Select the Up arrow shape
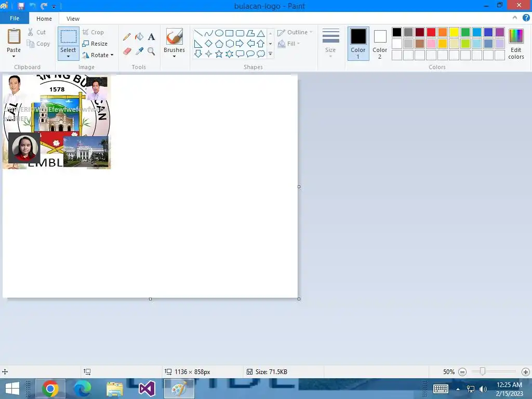The height and width of the screenshot is (399, 532). [x=261, y=44]
